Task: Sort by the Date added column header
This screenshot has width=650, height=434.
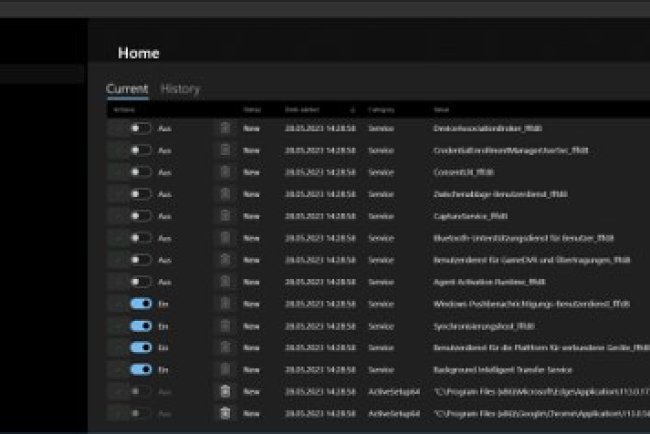Action: pyautogui.click(x=302, y=110)
